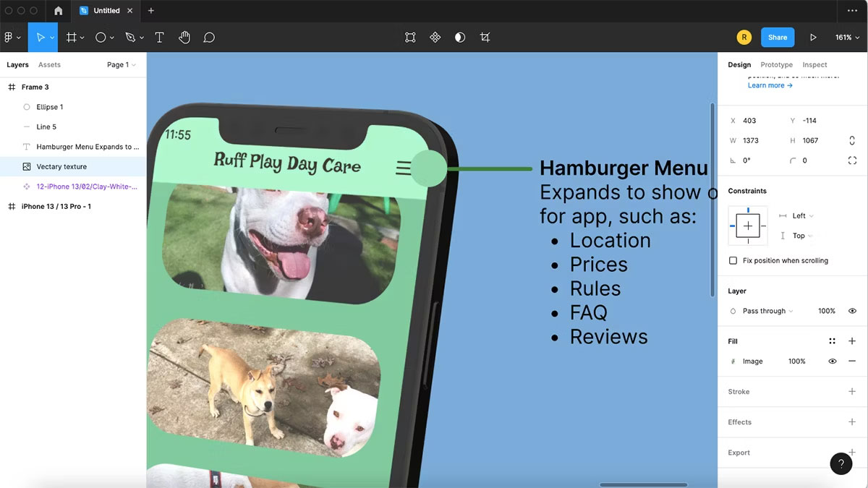Select the Comment tool

209,38
